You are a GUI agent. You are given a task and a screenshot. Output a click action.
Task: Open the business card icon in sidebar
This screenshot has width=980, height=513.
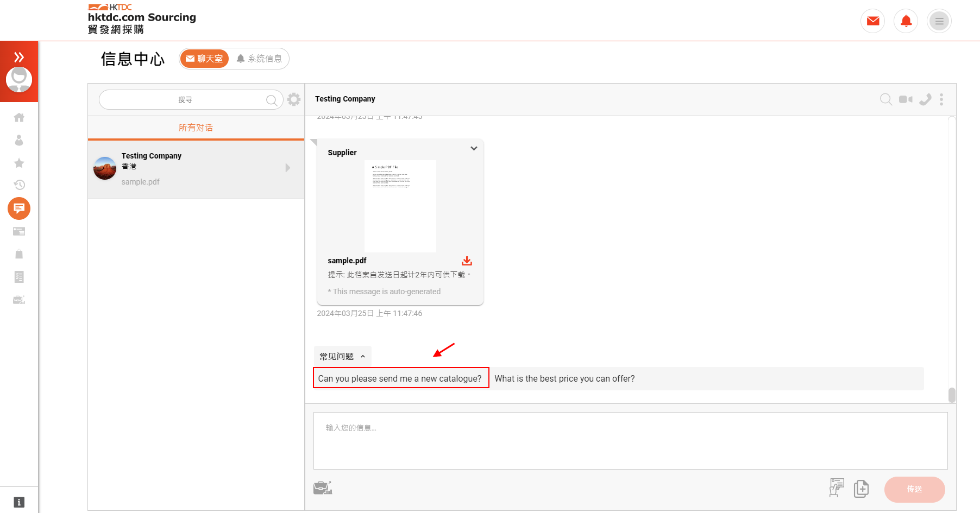19,231
